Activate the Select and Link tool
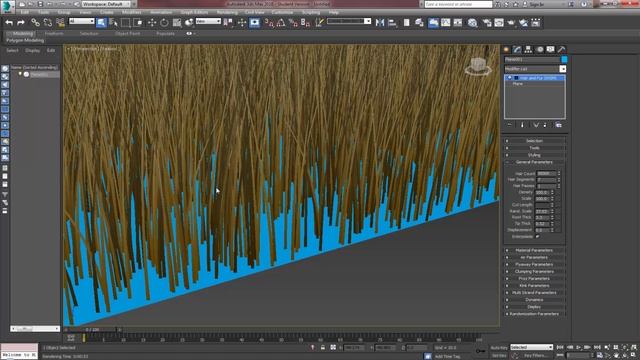The width and height of the screenshot is (640, 360). [36, 22]
